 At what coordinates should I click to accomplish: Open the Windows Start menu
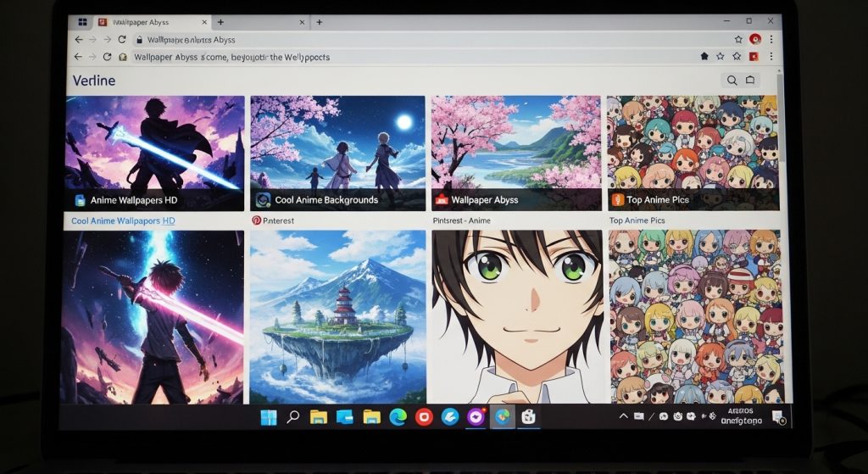(x=269, y=417)
